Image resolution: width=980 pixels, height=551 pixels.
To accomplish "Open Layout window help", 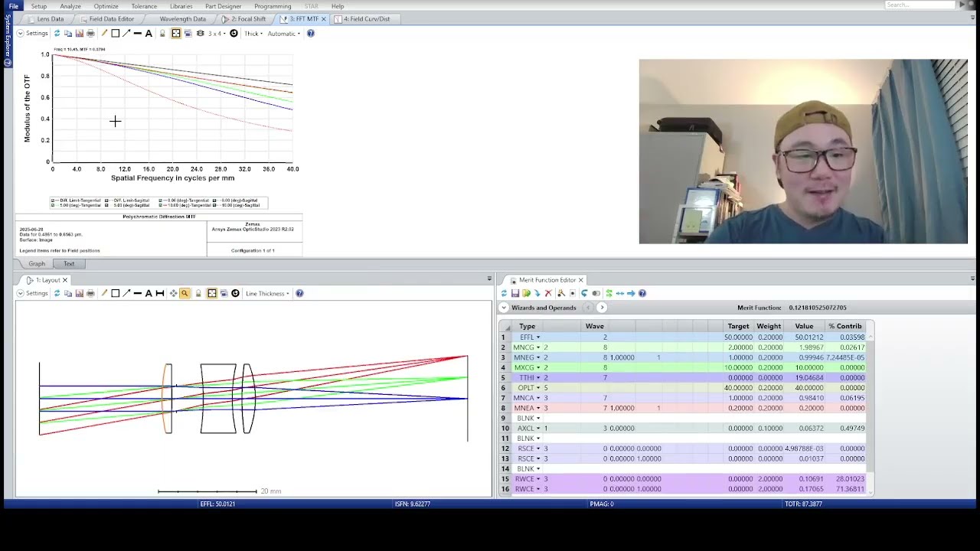I will [x=299, y=294].
